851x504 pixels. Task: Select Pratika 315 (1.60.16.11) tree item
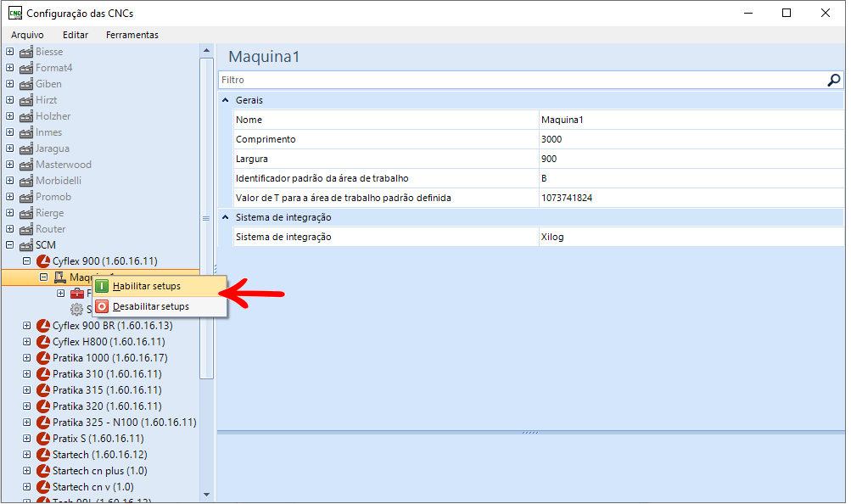coord(107,390)
